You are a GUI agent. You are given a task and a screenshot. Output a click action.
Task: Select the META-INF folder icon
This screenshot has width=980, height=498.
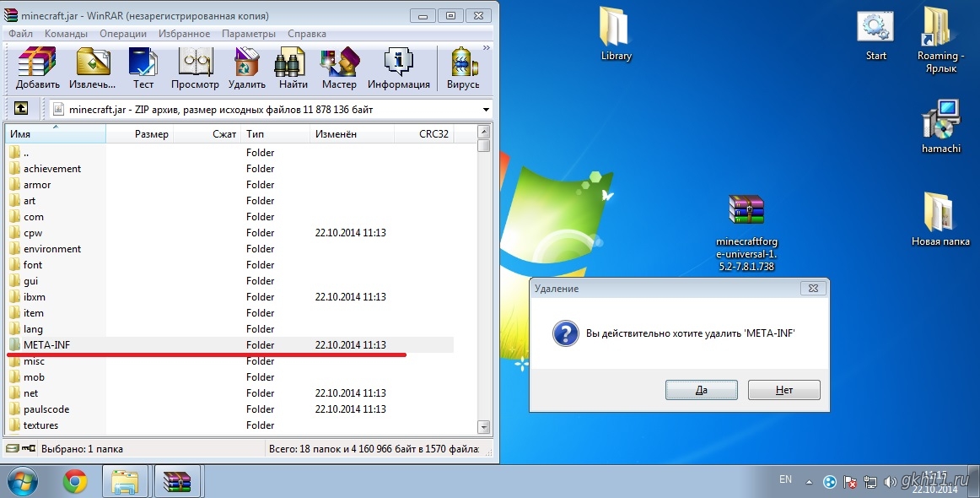point(15,344)
